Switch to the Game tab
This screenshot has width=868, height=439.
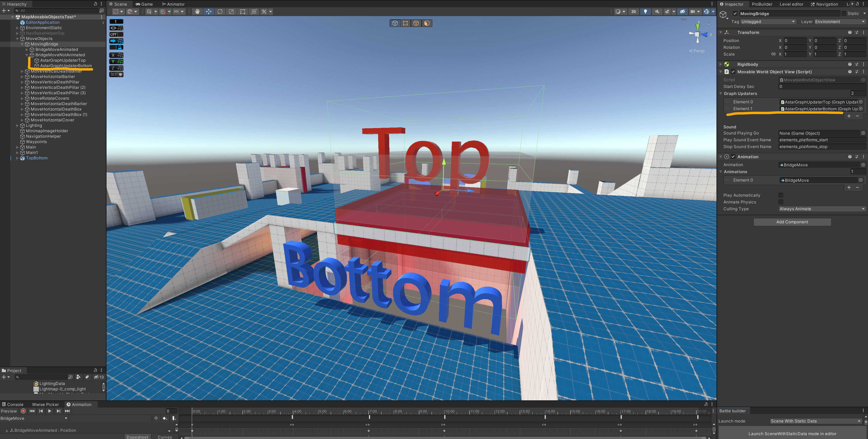tap(144, 4)
